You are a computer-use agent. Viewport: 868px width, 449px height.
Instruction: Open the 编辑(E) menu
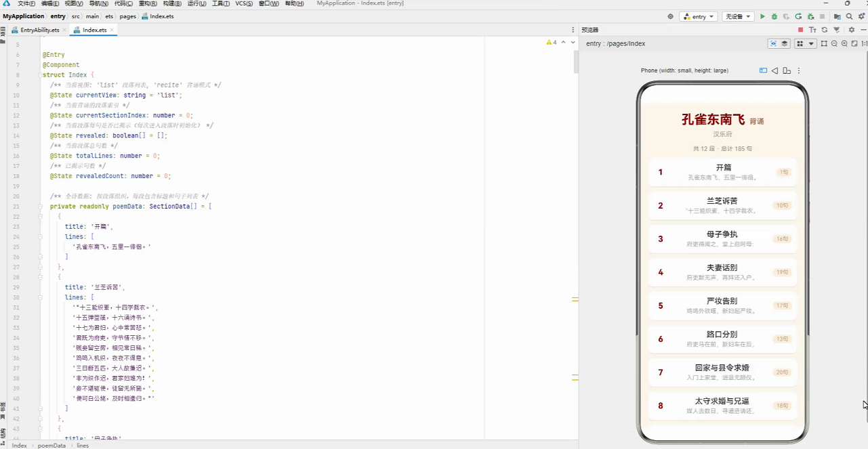[50, 3]
